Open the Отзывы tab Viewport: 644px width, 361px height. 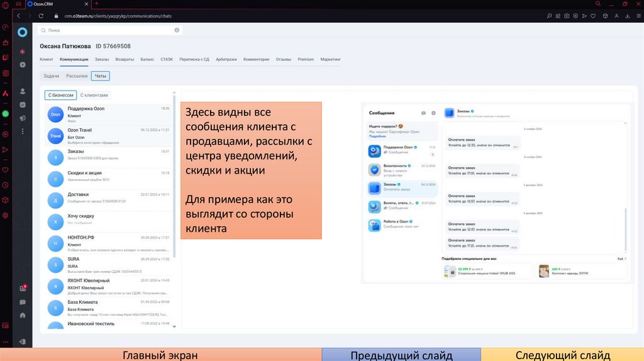coord(284,59)
